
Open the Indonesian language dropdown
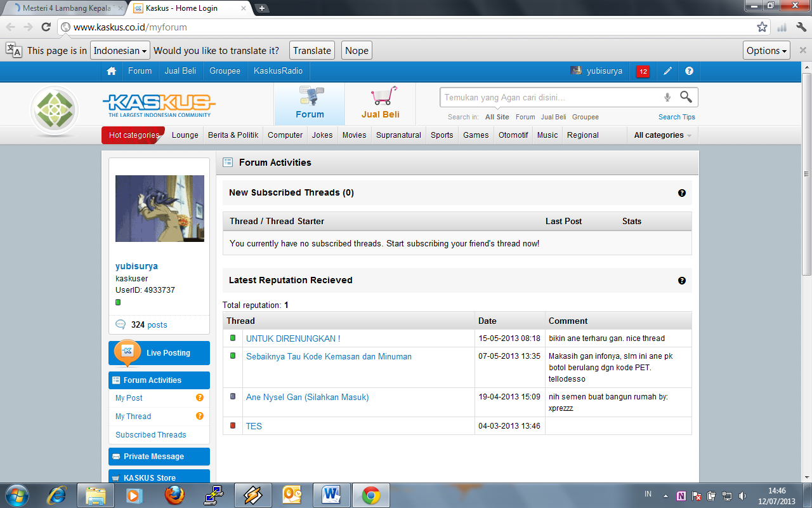click(x=121, y=50)
